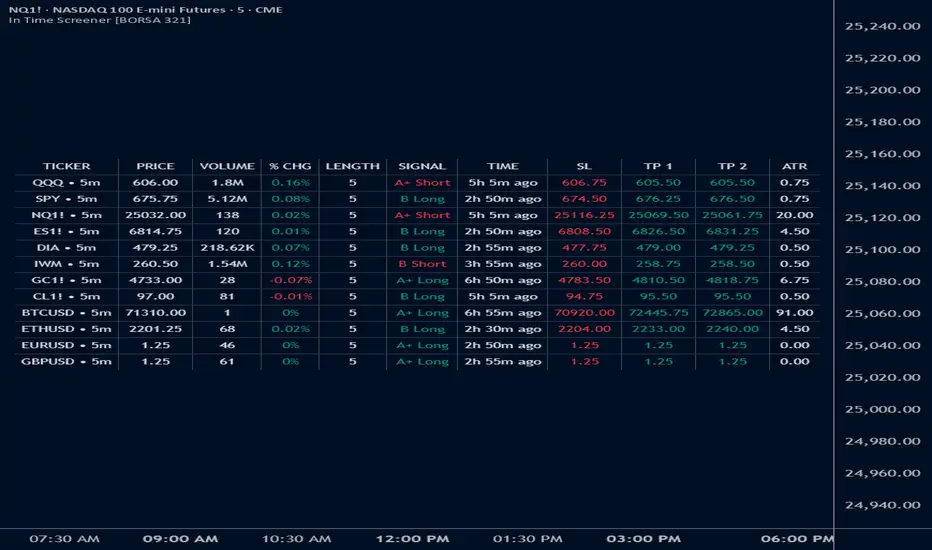The image size is (932, 550).
Task: Click the NQ1! stop loss 25116.25
Action: [584, 215]
